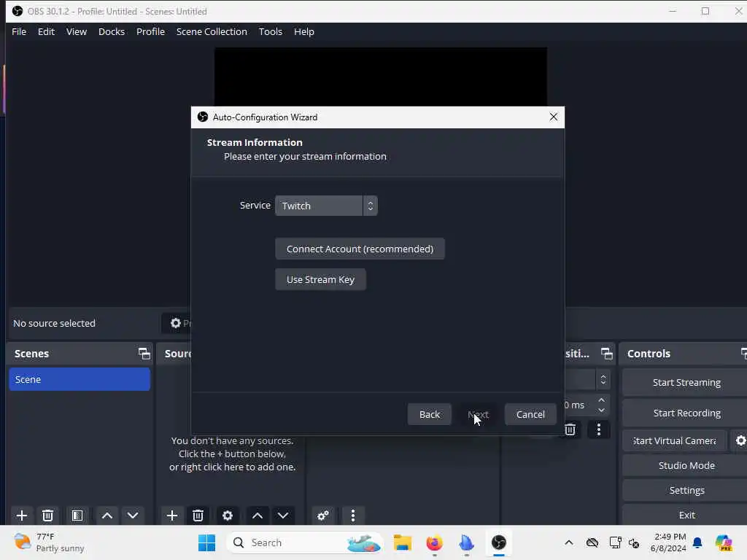Add a new scene with plus icon

21,516
